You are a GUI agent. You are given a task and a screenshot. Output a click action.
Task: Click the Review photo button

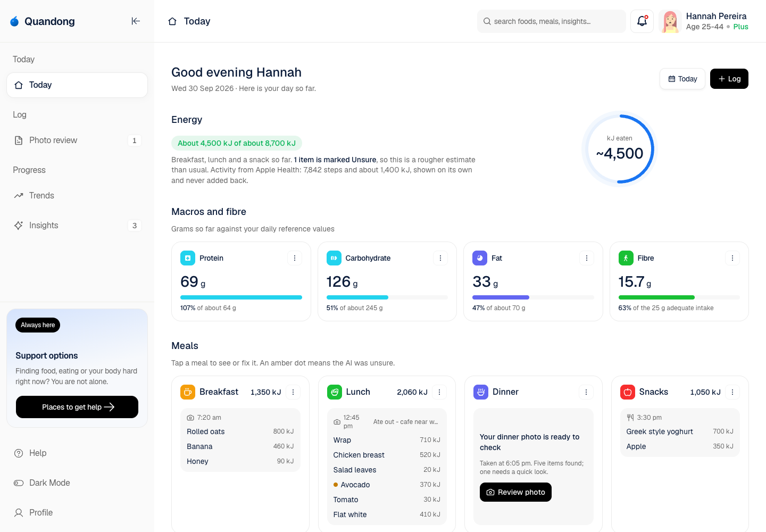click(x=515, y=492)
